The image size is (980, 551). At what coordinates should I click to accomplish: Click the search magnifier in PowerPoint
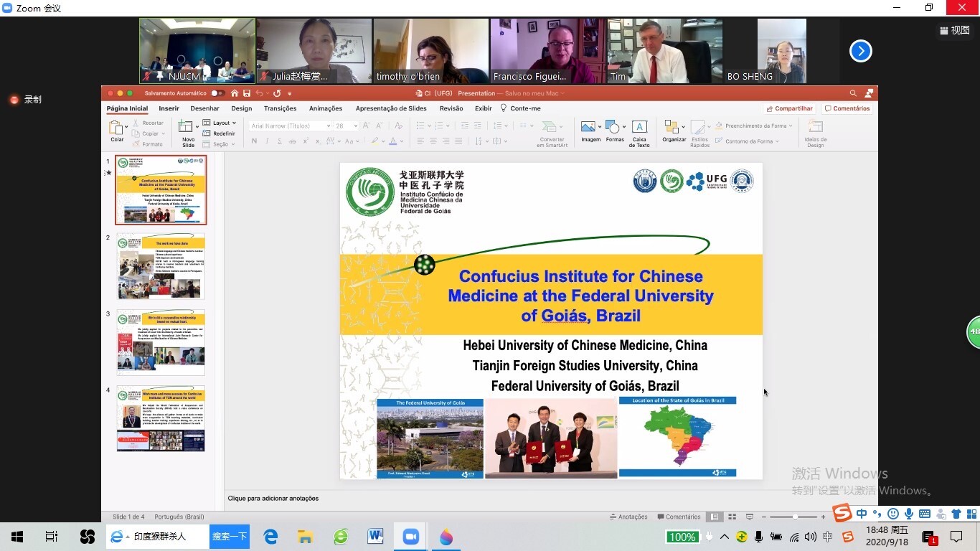click(853, 93)
